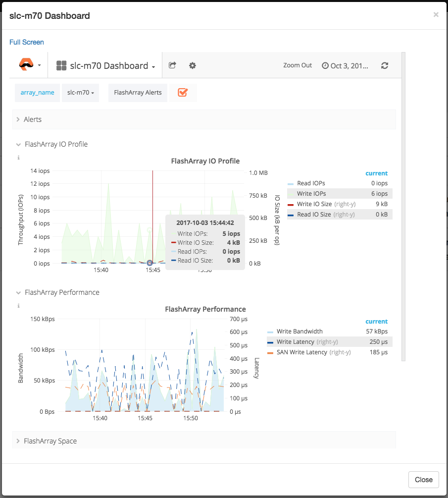448x498 pixels.
Task: Click the FlashArray Alerts label
Action: pos(138,93)
